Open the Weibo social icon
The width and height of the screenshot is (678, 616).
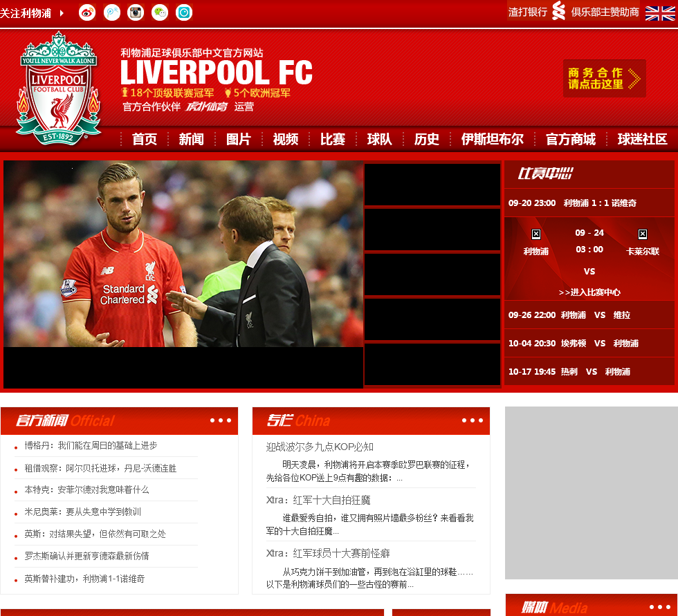click(x=87, y=12)
